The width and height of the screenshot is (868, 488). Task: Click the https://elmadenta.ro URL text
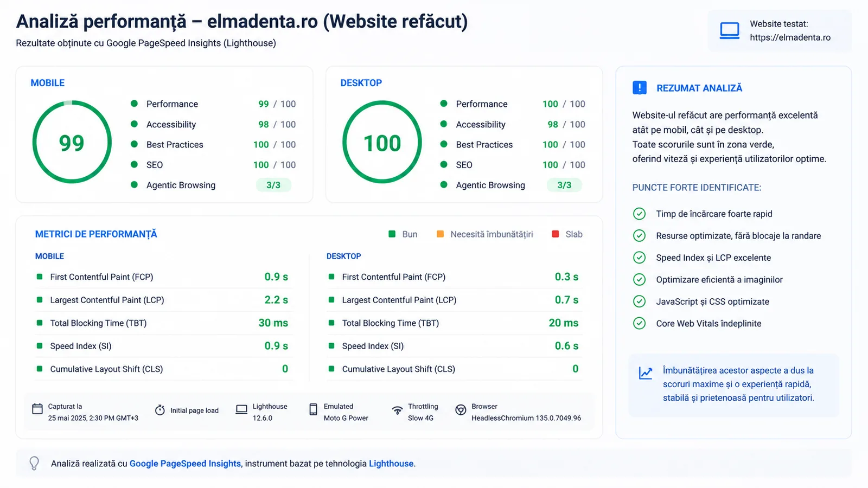790,37
